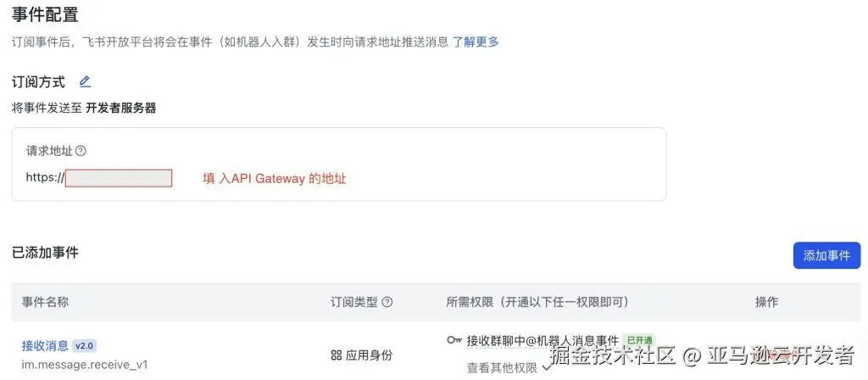This screenshot has width=868, height=380.
Task: Click the 开发者服务器 subscription mode text
Action: [120, 108]
